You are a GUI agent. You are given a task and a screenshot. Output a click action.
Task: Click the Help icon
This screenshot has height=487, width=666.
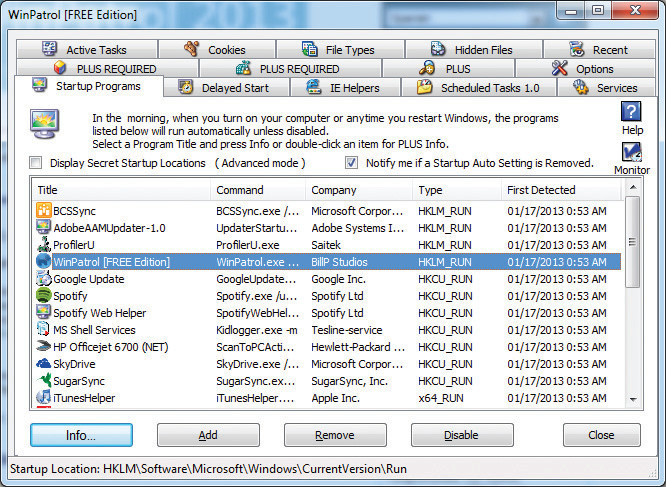click(x=631, y=112)
